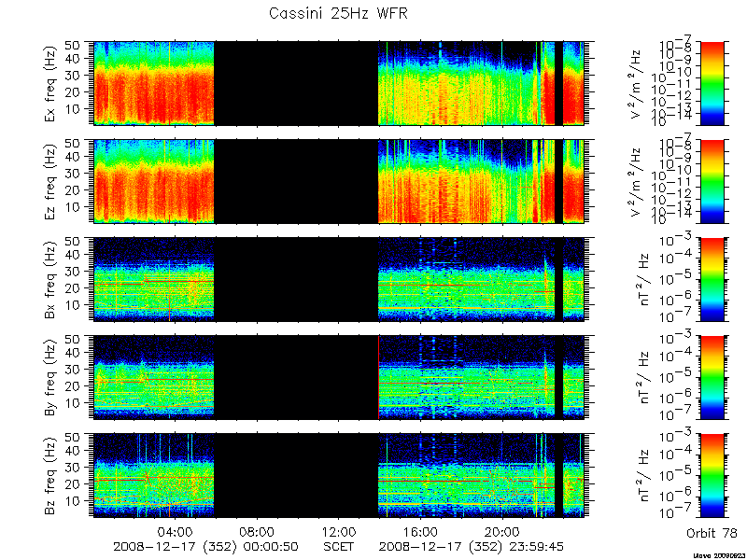747x560 pixels.
Task: Click the color bar beside the By spectrogram
Action: (712, 377)
